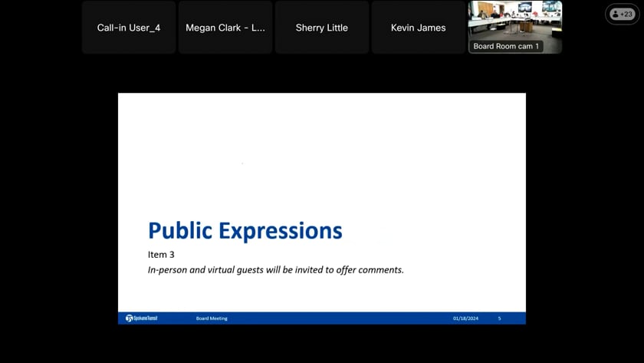The image size is (644, 363).
Task: Select the Megan Clark participant tile
Action: pos(225,27)
